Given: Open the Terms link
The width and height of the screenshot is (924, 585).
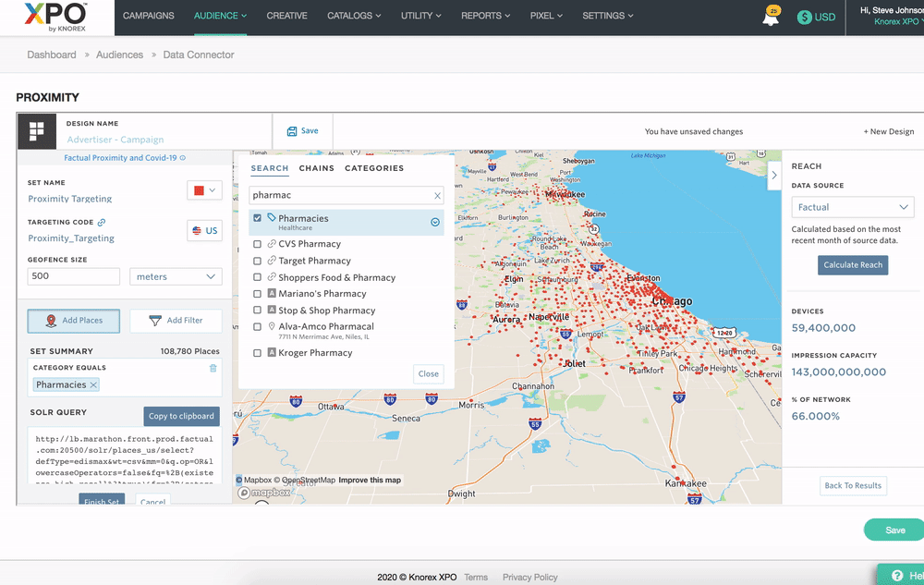Looking at the screenshot, I should click(476, 578).
